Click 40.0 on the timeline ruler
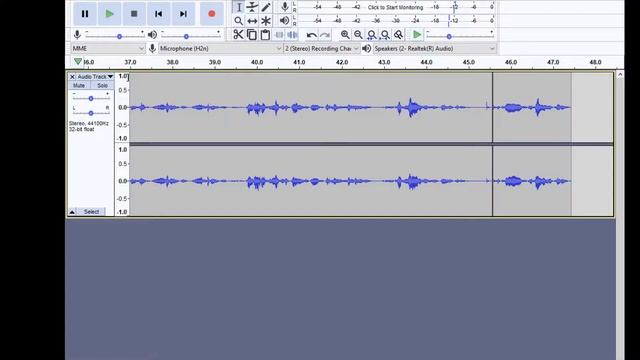Viewport: 640px width, 360px height. pyautogui.click(x=257, y=62)
